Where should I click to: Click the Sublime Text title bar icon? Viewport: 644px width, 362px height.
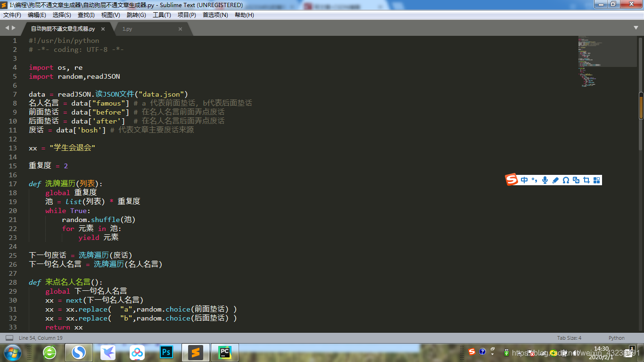pos(5,5)
